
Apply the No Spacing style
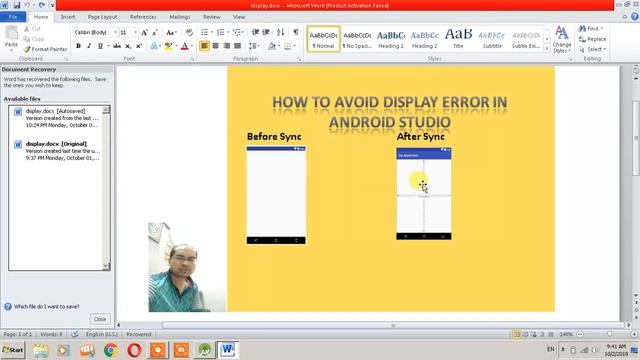coord(357,39)
